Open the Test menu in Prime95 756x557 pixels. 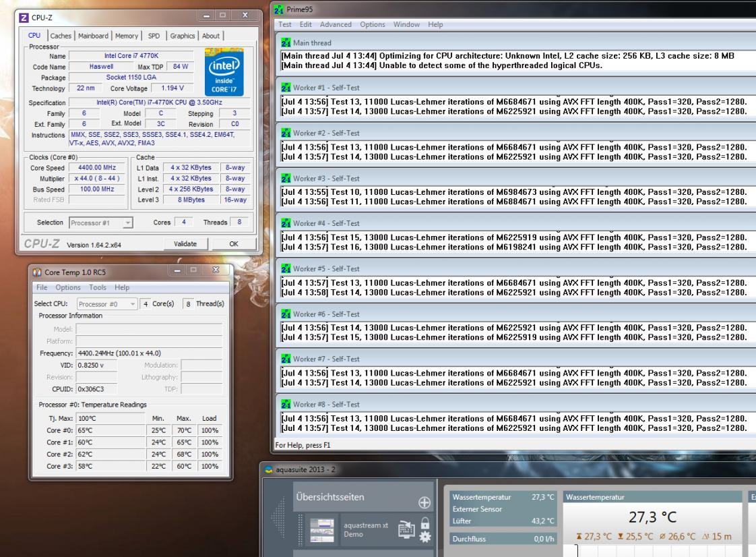[284, 24]
